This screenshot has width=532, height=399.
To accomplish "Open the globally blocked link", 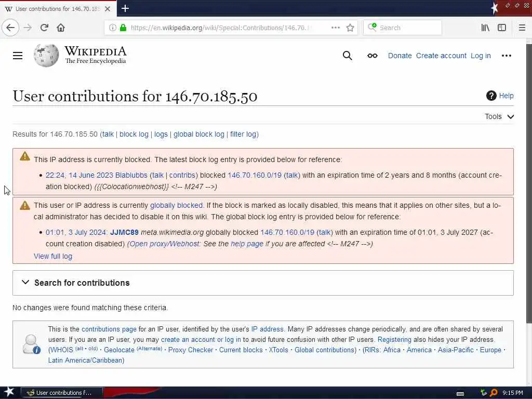I will 176,205.
